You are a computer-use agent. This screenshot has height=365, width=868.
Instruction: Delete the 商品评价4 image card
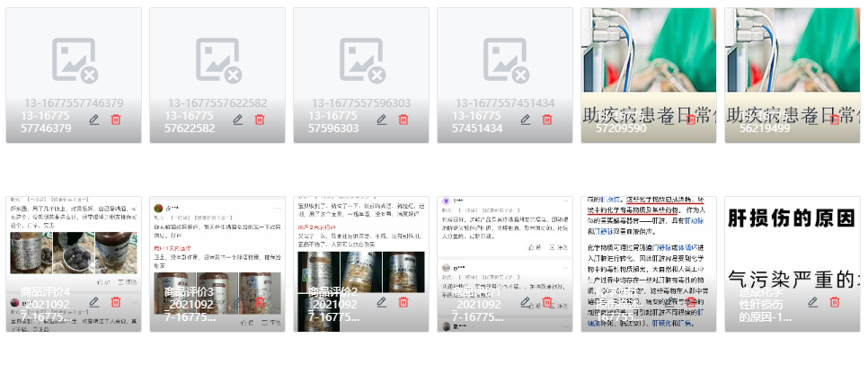click(x=116, y=302)
